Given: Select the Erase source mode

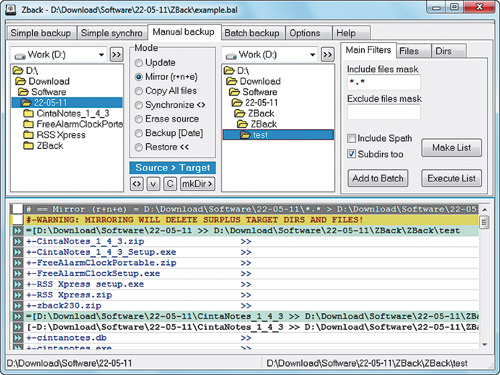Looking at the screenshot, I should (139, 119).
